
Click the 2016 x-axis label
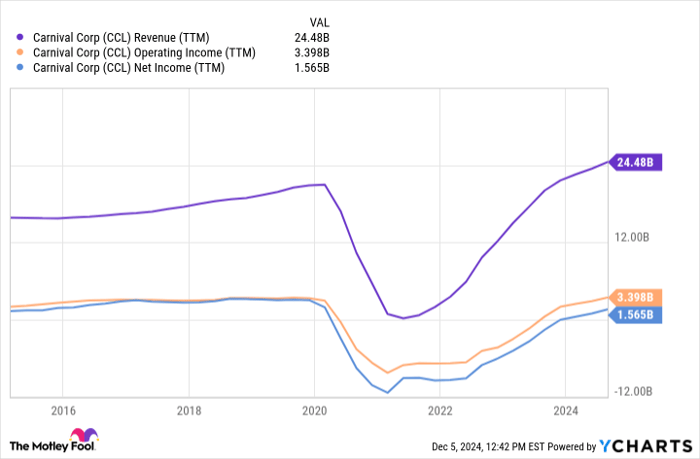click(x=63, y=411)
